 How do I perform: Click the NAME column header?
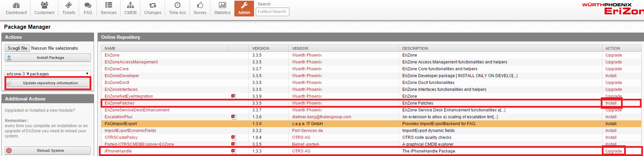click(110, 48)
